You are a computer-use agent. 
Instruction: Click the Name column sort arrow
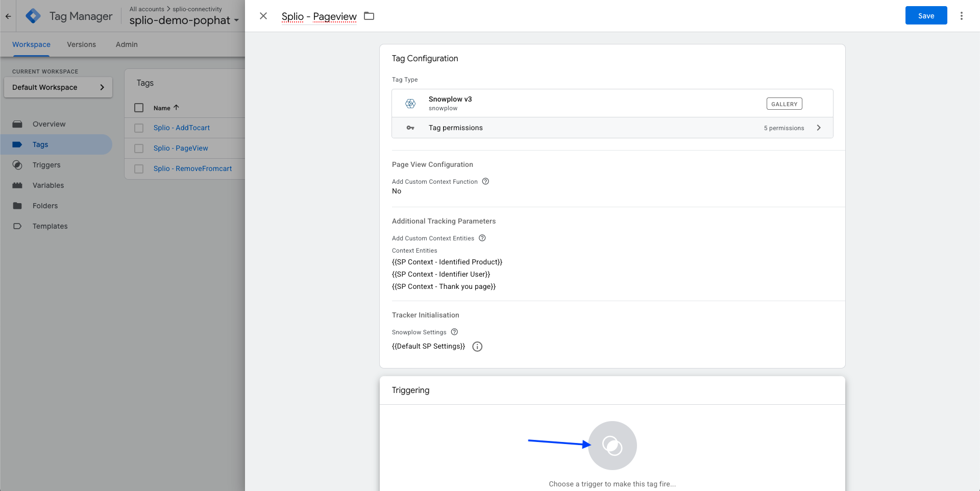point(177,108)
